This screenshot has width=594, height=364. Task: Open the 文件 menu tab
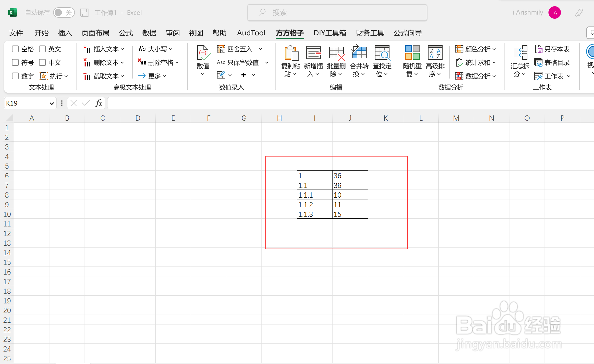pos(16,33)
